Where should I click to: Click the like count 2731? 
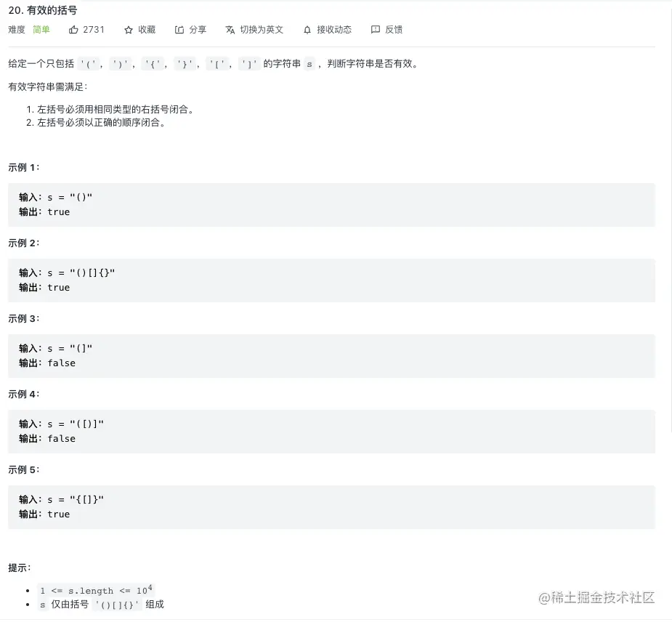(x=94, y=30)
